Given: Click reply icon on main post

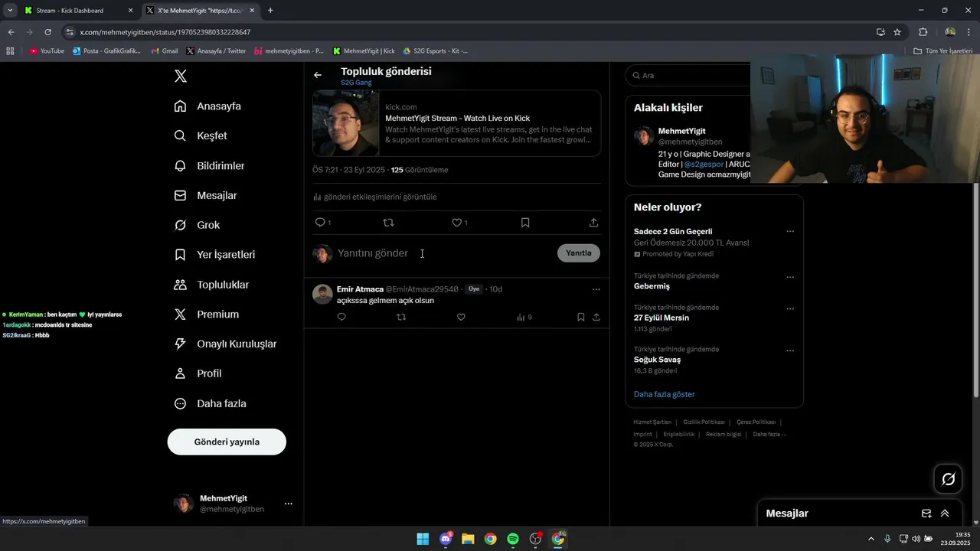Looking at the screenshot, I should click(x=320, y=223).
